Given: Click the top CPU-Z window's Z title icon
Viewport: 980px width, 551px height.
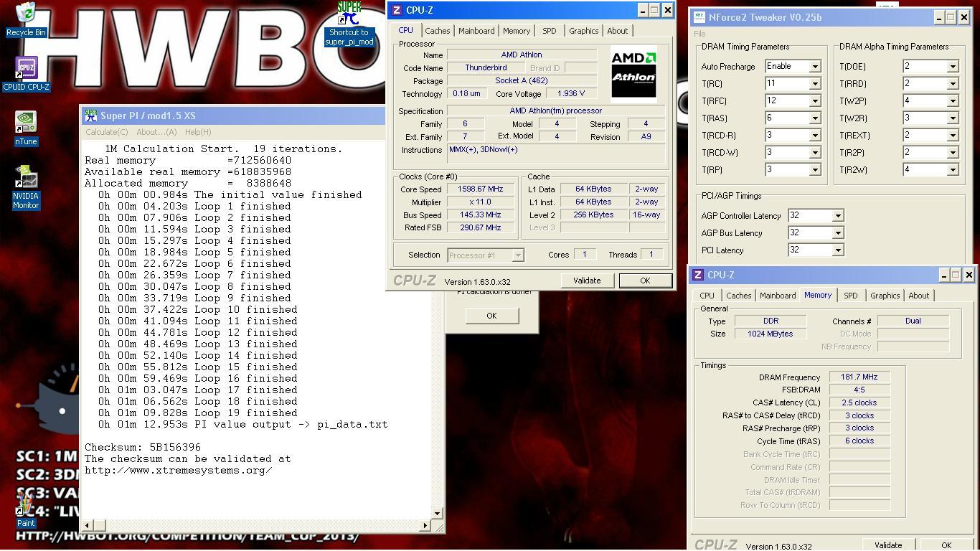Looking at the screenshot, I should [396, 10].
